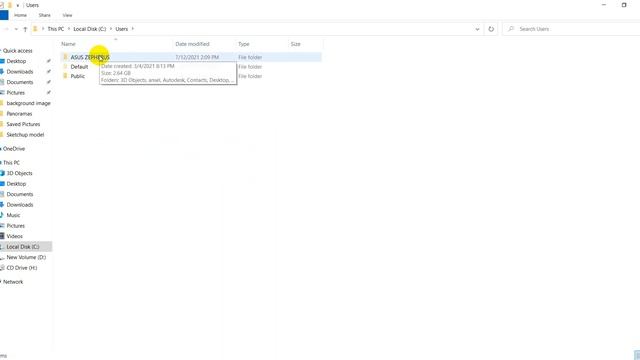Open the Panoramas folder in sidebar
This screenshot has width=640, height=360.
[x=19, y=113]
